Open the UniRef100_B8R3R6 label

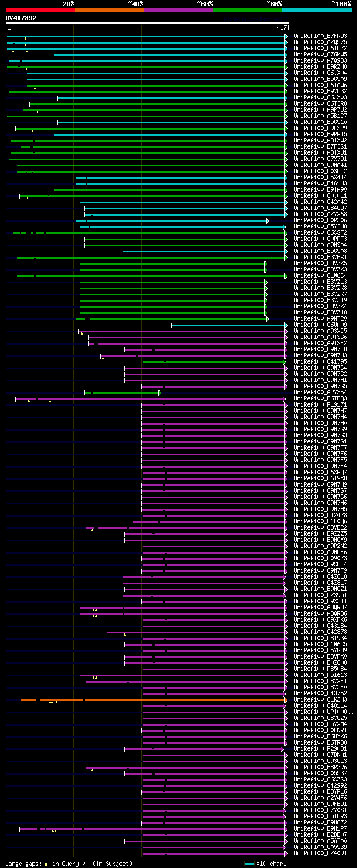click(320, 767)
